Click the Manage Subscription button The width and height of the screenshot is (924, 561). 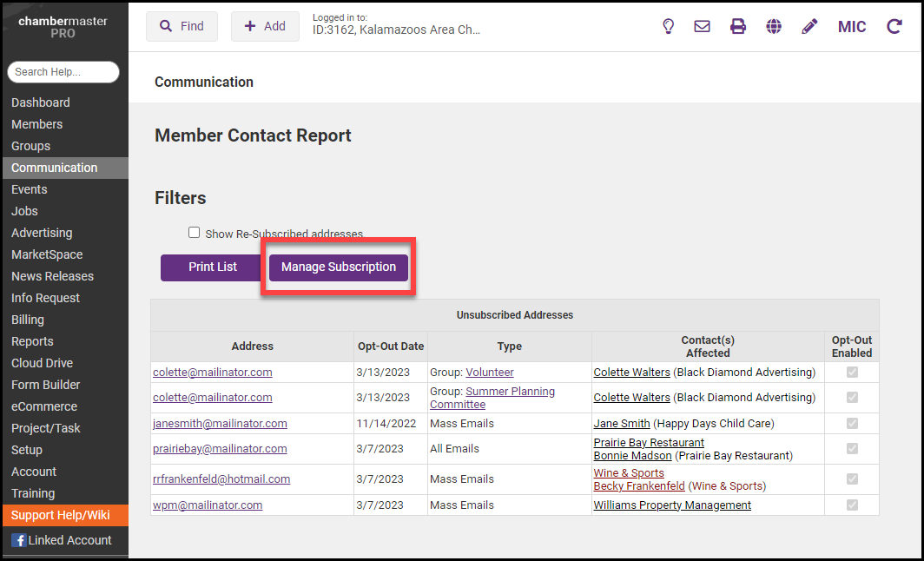338,267
